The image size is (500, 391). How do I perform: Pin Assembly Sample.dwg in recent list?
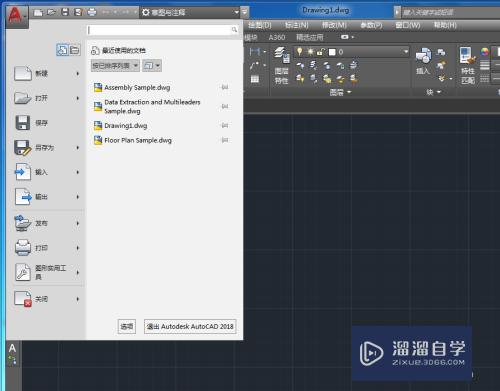click(225, 87)
